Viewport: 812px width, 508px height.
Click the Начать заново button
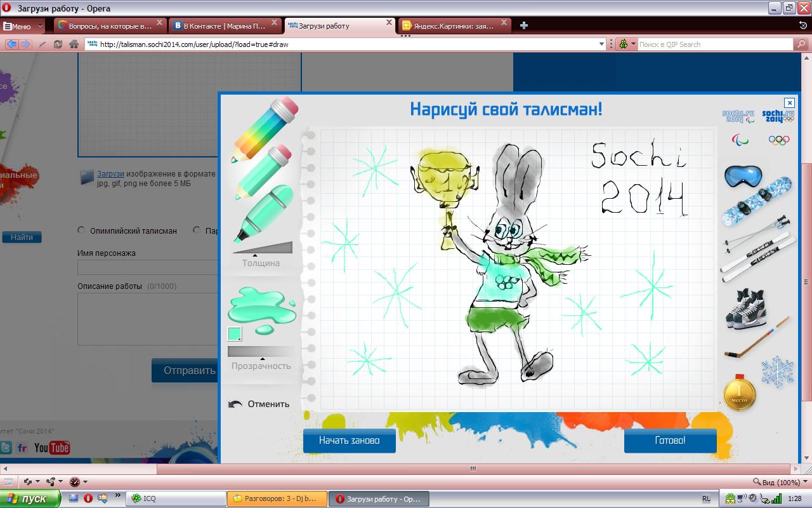350,441
